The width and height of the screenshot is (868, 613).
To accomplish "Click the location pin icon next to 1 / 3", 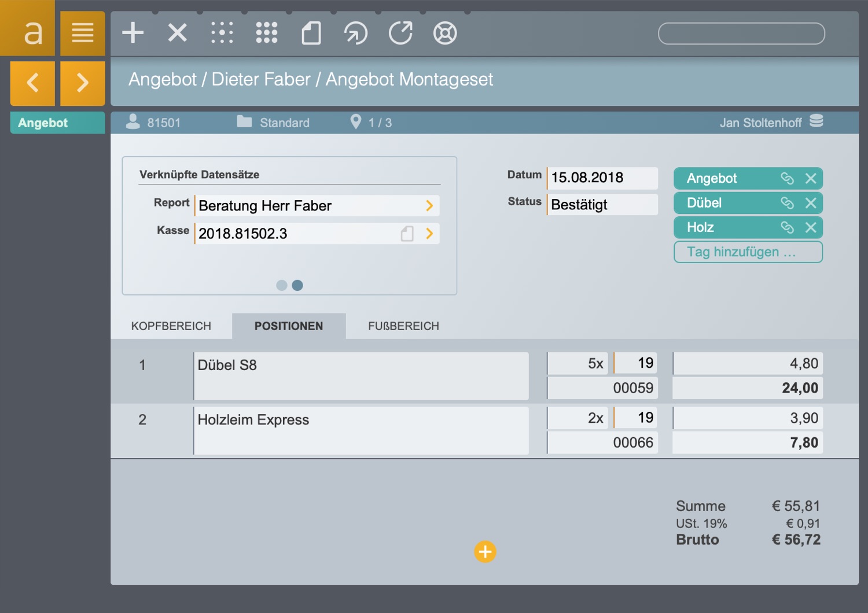I will pyautogui.click(x=356, y=121).
